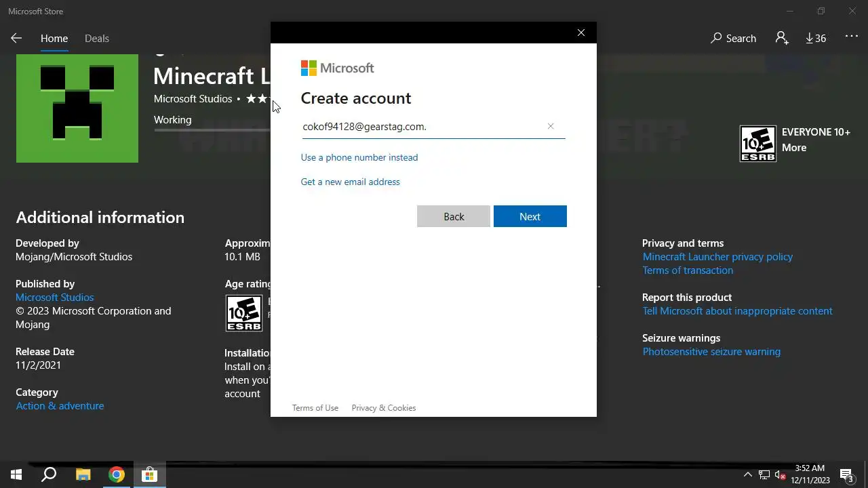The height and width of the screenshot is (488, 868).
Task: Open downloads queue showing 36
Action: 816,39
